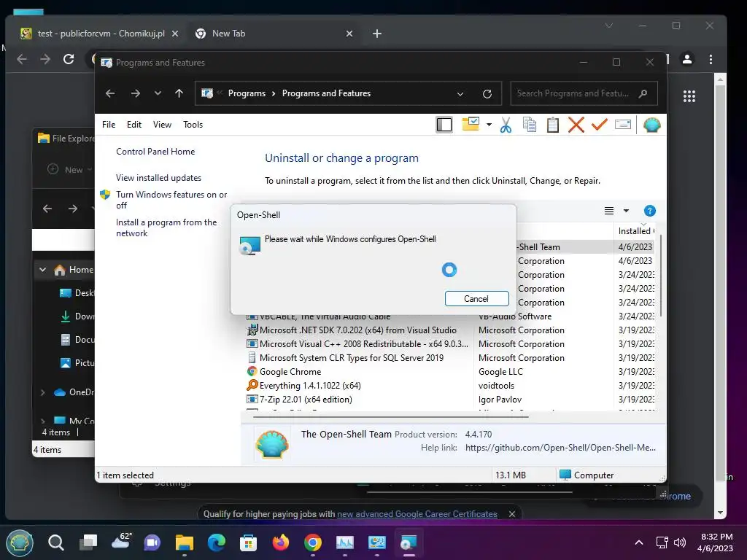Select Everything 1.4.1.1022 (x64) program
747x560 pixels.
click(x=310, y=385)
